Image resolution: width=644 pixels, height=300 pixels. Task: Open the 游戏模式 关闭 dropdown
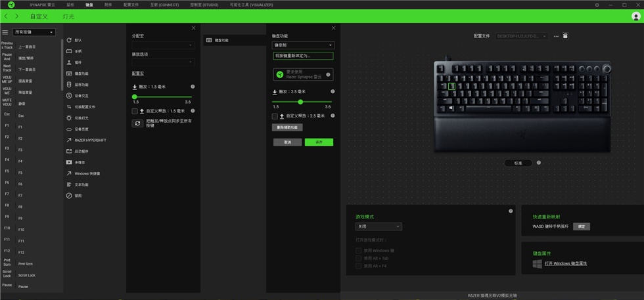[379, 226]
